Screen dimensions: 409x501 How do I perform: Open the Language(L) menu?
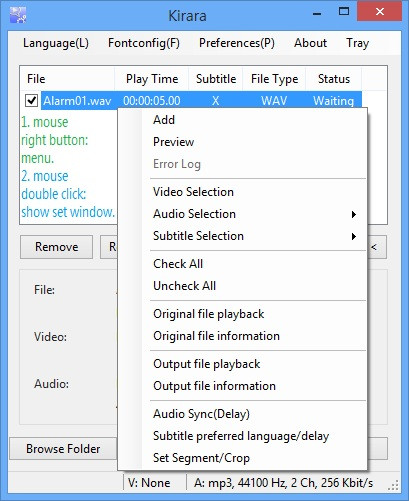(56, 43)
